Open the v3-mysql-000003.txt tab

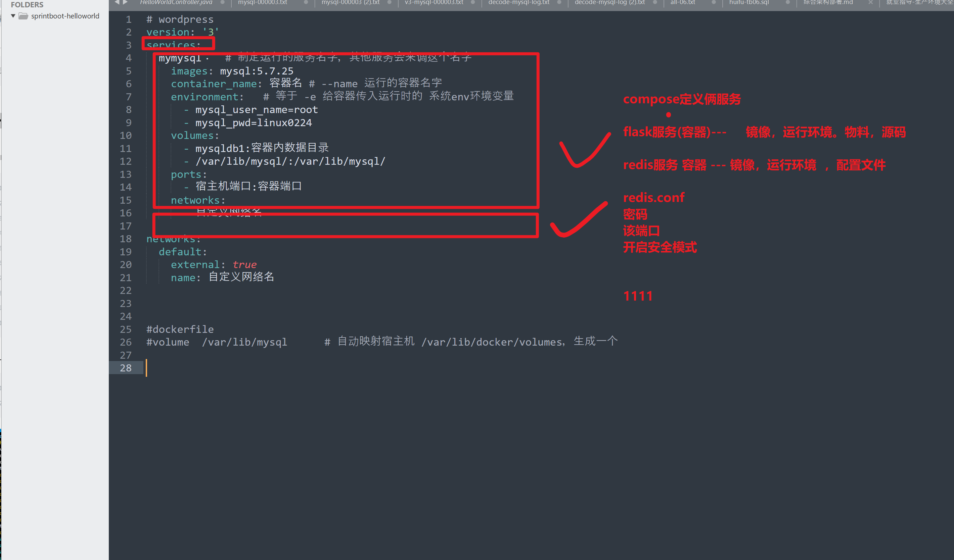[434, 2]
